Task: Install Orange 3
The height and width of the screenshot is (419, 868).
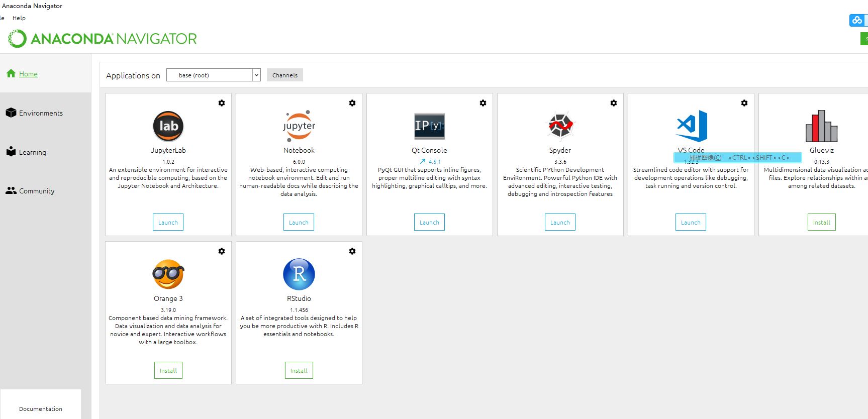Action: click(168, 370)
